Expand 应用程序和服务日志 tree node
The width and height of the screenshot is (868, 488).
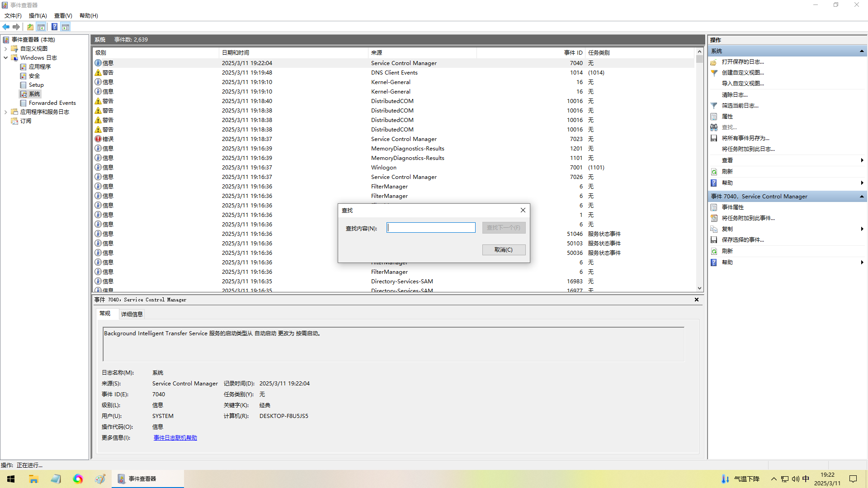5,112
